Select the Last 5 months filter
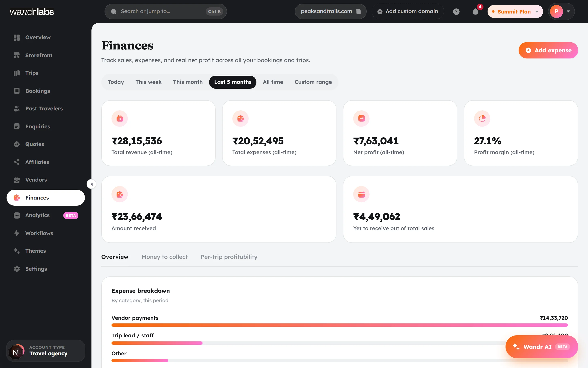Viewport: 588px width, 368px height. 233,82
